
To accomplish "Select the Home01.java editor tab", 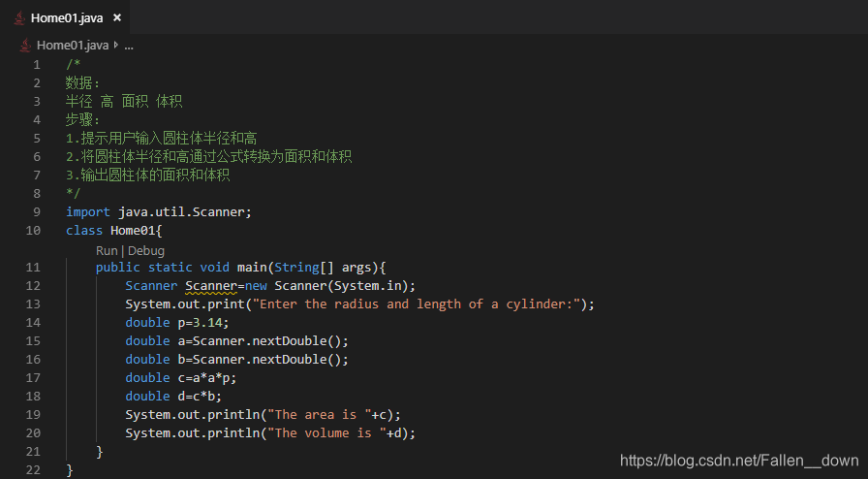I will [65, 17].
